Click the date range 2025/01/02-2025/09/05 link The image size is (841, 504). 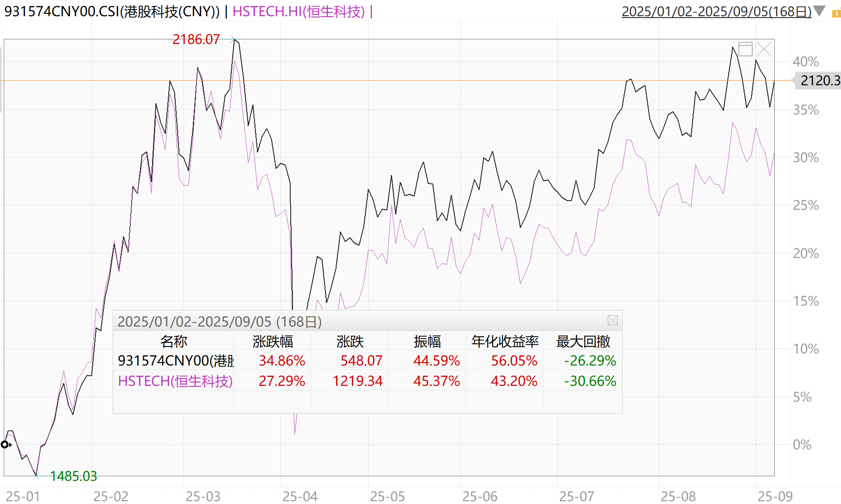pos(716,12)
